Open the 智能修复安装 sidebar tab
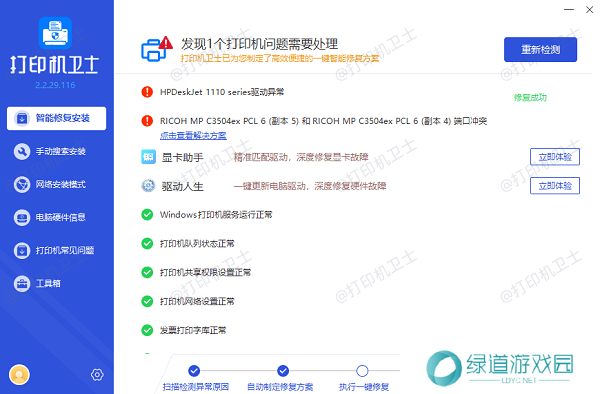 click(x=56, y=118)
